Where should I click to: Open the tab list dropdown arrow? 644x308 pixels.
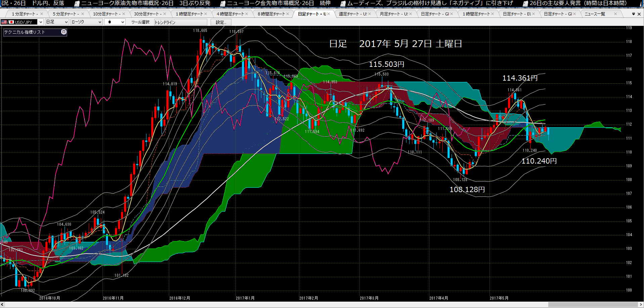point(634,14)
